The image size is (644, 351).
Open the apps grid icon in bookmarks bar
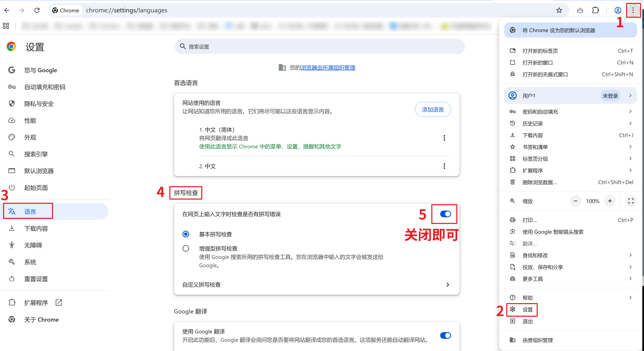pyautogui.click(x=6, y=26)
